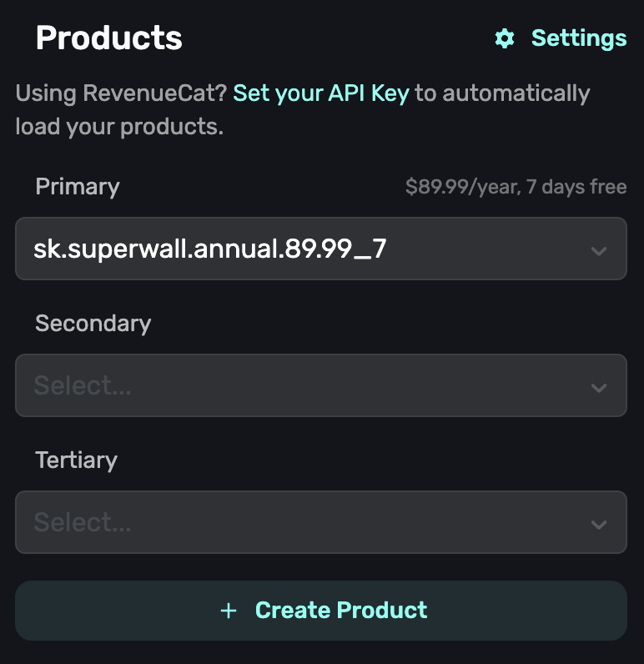Click the Tertiary Select... placeholder text
The width and height of the screenshot is (644, 664).
click(83, 522)
